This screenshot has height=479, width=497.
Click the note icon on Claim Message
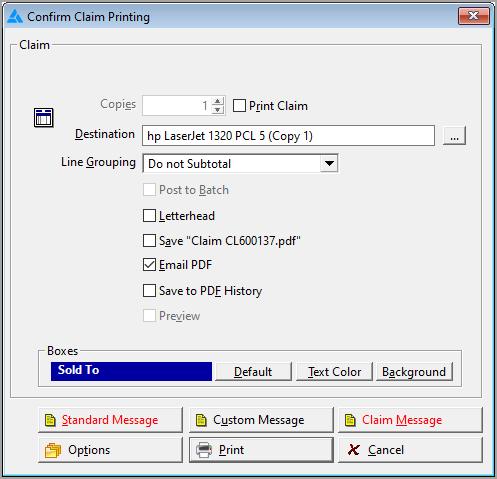(x=350, y=420)
